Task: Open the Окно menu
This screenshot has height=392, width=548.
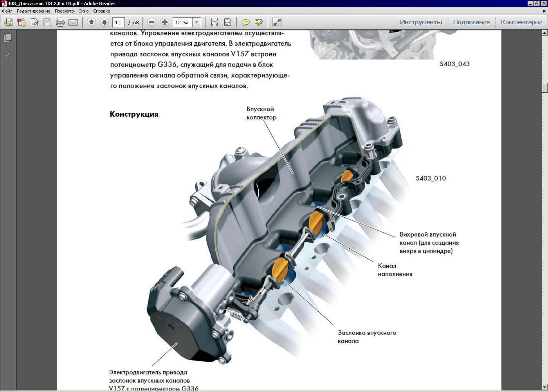Action: click(x=83, y=11)
